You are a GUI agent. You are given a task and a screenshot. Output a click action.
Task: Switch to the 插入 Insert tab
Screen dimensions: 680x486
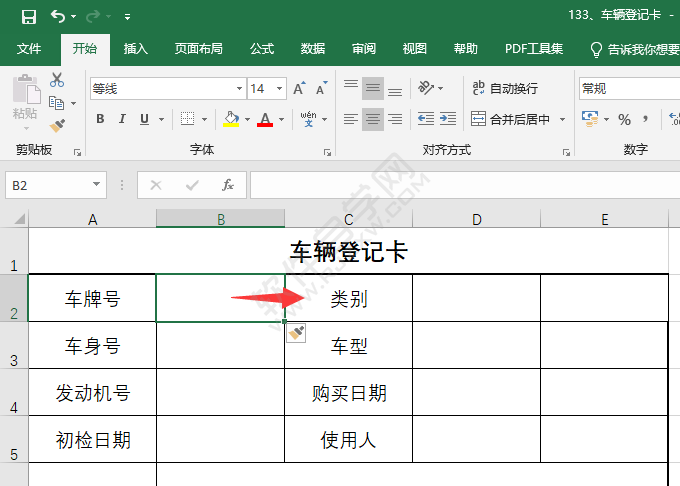point(136,49)
